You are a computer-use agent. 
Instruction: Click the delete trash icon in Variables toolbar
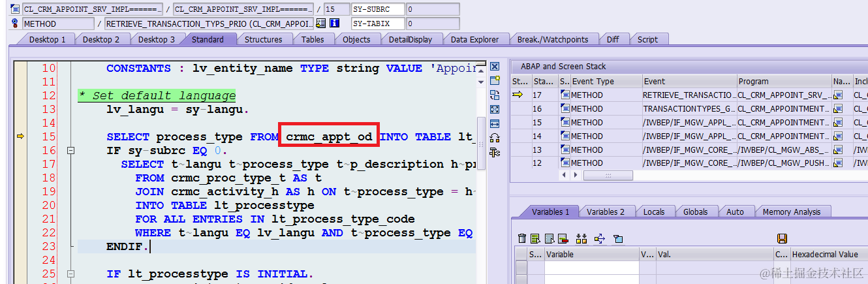521,238
